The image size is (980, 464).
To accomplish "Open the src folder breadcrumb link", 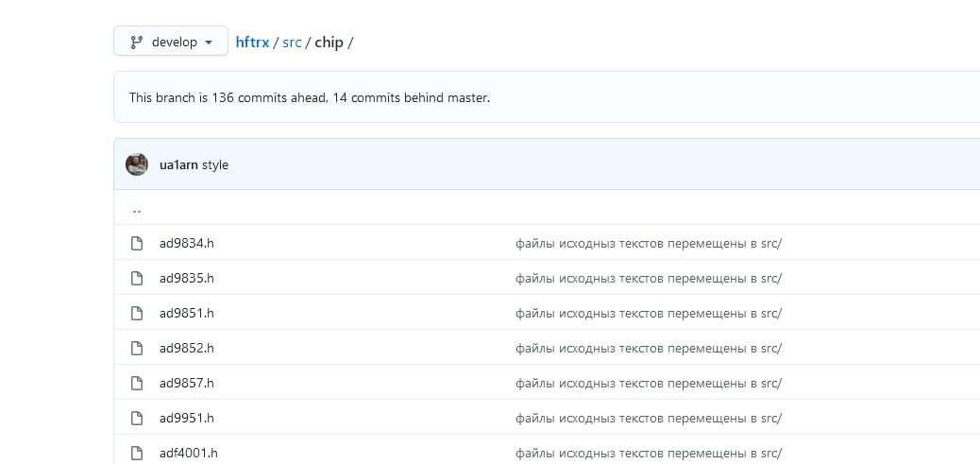I will 292,42.
